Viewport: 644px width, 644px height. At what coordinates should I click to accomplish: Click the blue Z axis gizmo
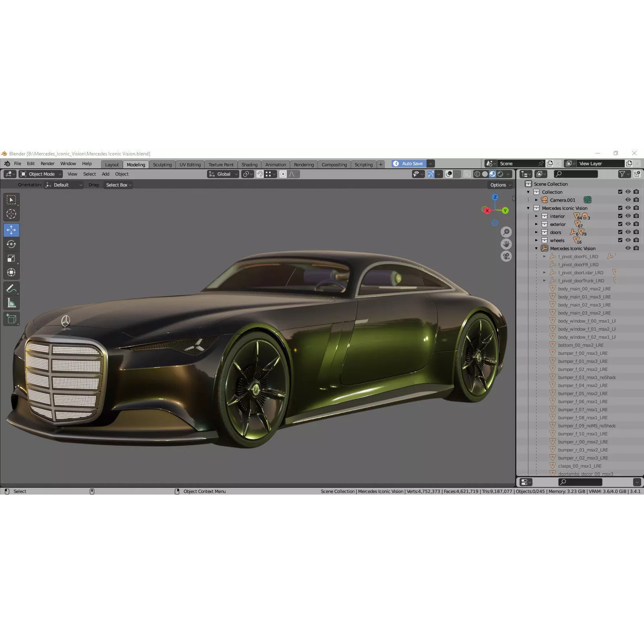click(495, 197)
